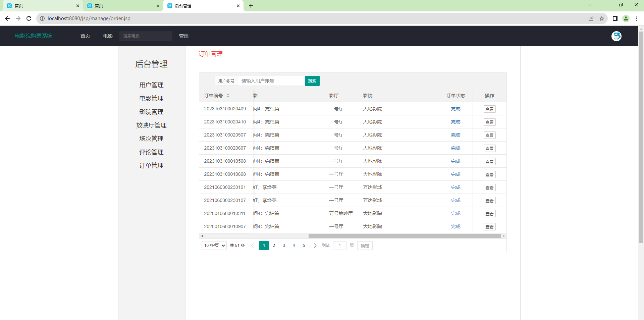This screenshot has width=644, height=320.
Task: Open 评论管理 in the sidebar
Action: pyautogui.click(x=152, y=152)
